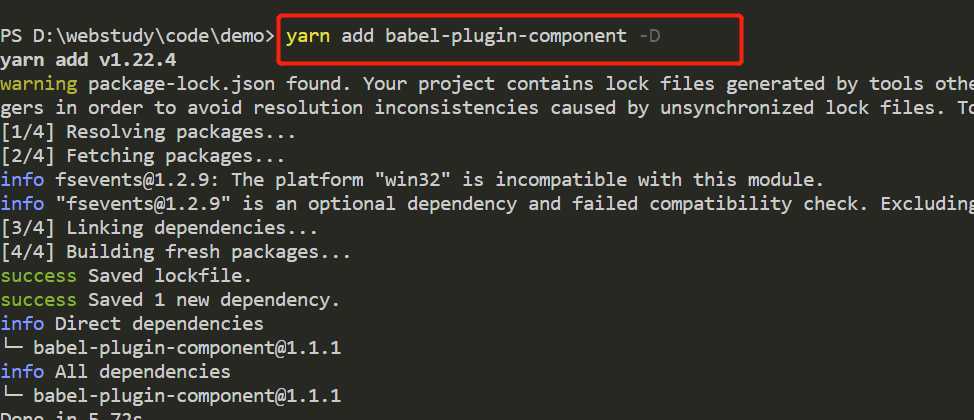974x420 pixels.
Task: Click the "Saved 1 new dependency." message
Action: (214, 300)
